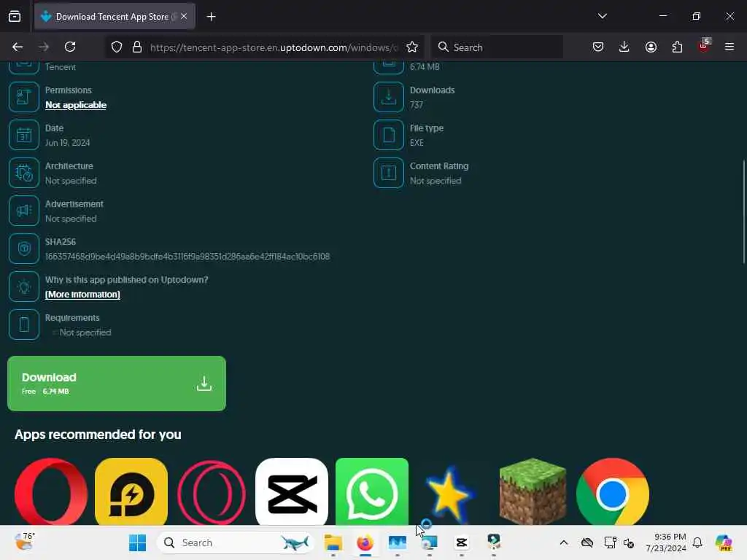This screenshot has height=560, width=747.
Task: Open the yellow LDPlayer app thumbnail
Action: point(131,491)
